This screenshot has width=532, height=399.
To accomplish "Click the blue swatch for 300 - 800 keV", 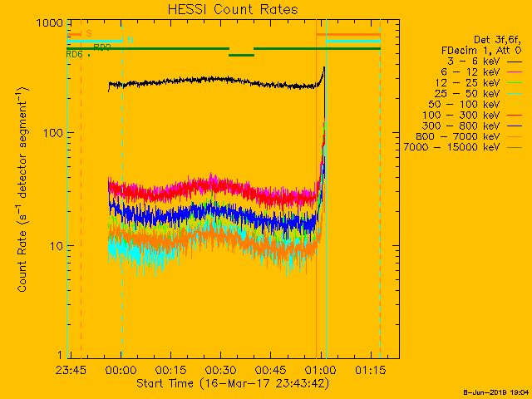I will point(515,126).
